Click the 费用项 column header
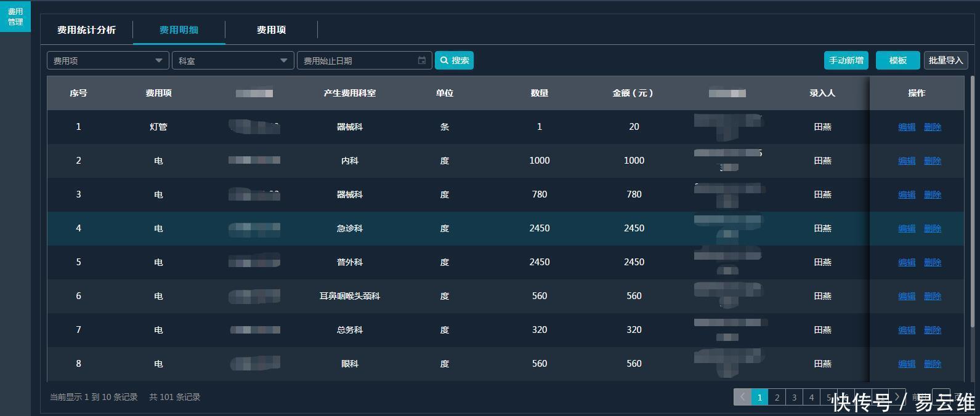 pyautogui.click(x=158, y=93)
